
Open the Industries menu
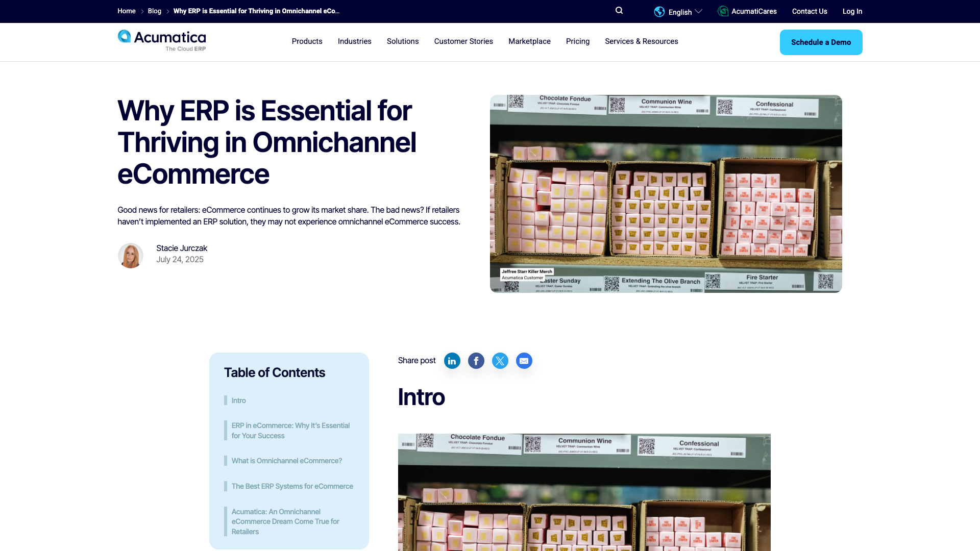click(x=355, y=41)
